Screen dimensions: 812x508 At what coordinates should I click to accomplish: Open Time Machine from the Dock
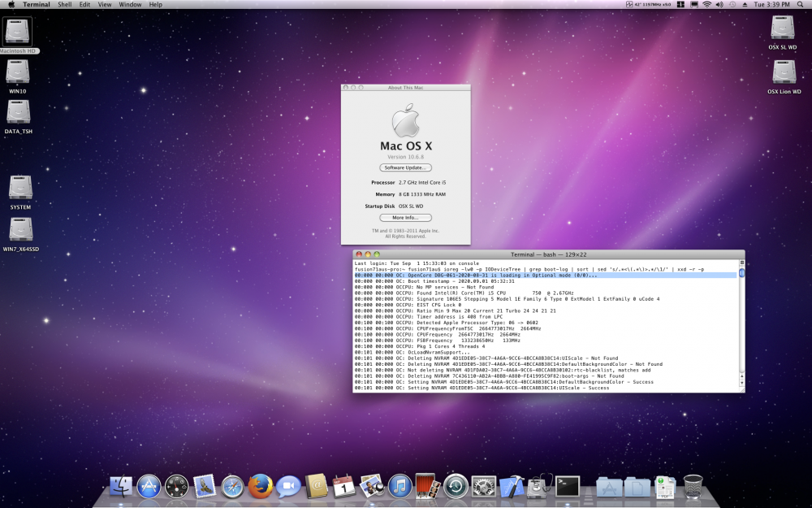(x=456, y=487)
